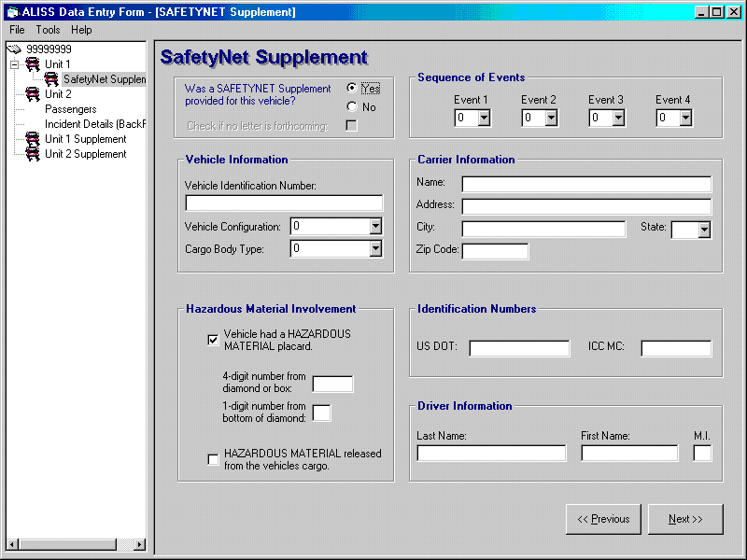Collapse the Unit 1 tree node
The height and width of the screenshot is (560, 747).
15,64
